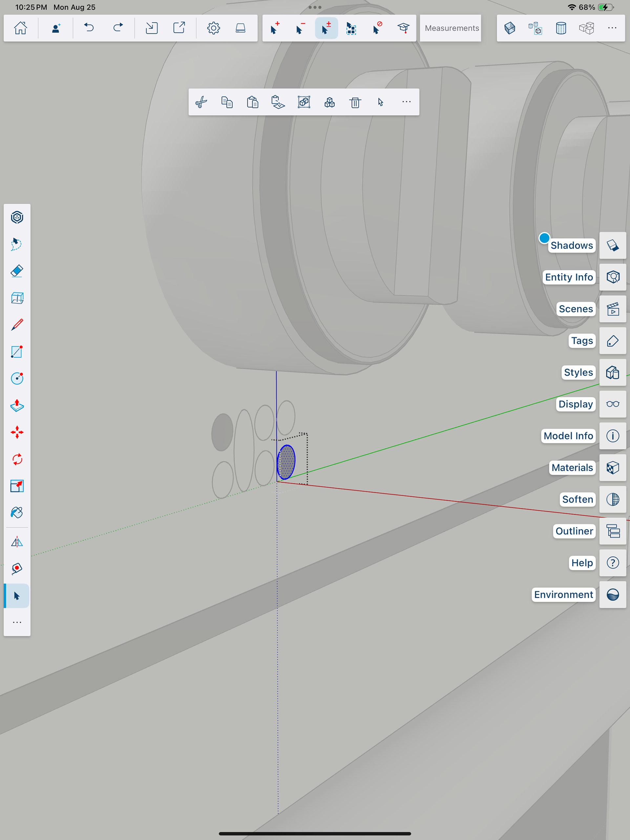Open the Materials panel

(x=613, y=468)
